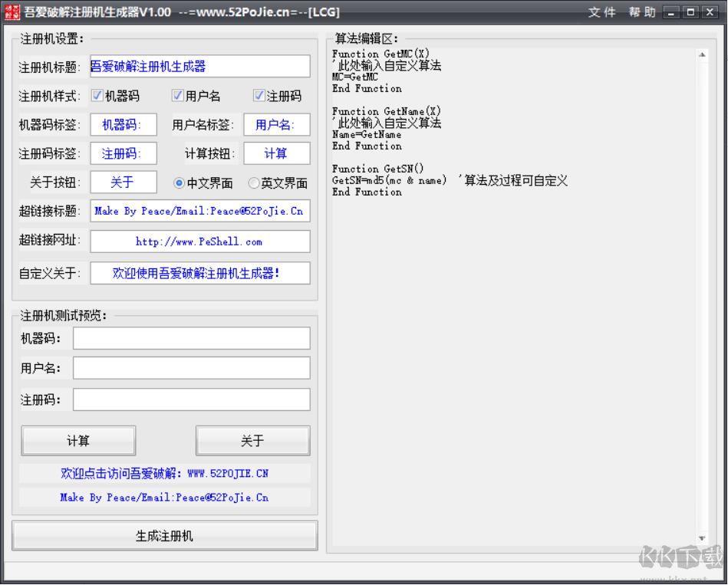
Task: Focus the 用户名 input in test preview
Action: click(191, 368)
